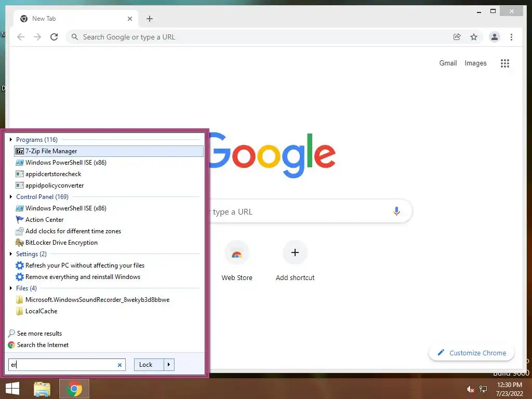
Task: Click the Chrome taskbar icon
Action: [x=74, y=389]
